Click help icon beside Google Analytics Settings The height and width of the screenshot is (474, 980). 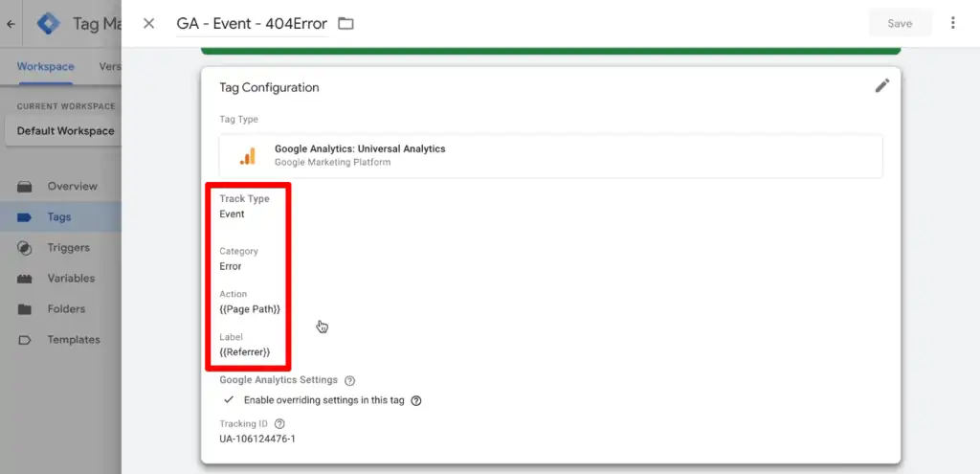click(x=349, y=380)
